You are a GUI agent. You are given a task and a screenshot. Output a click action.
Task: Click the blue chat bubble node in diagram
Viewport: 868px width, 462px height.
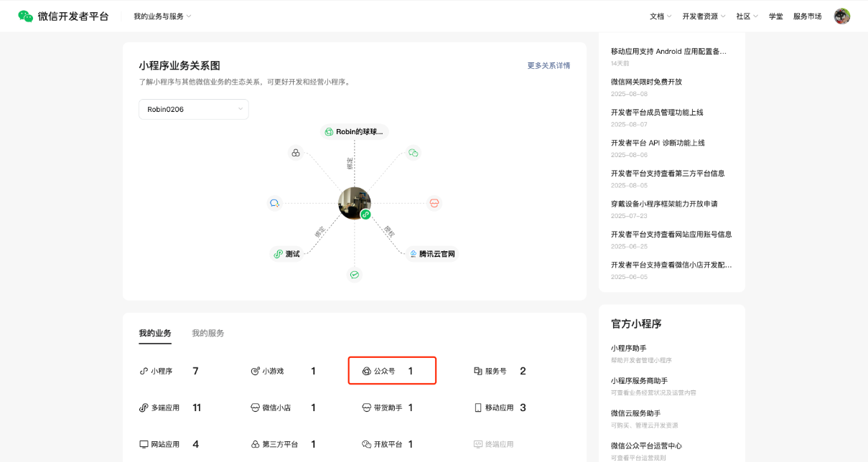pyautogui.click(x=274, y=203)
